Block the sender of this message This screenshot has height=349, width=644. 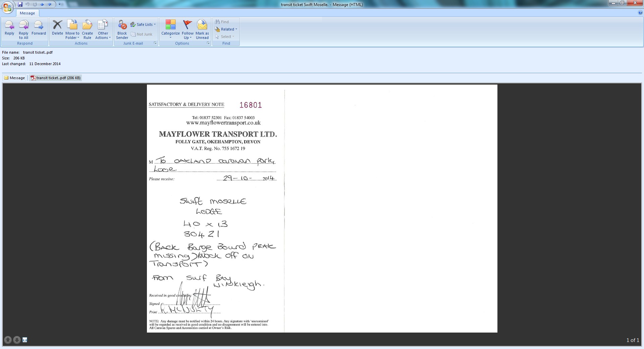pyautogui.click(x=122, y=30)
